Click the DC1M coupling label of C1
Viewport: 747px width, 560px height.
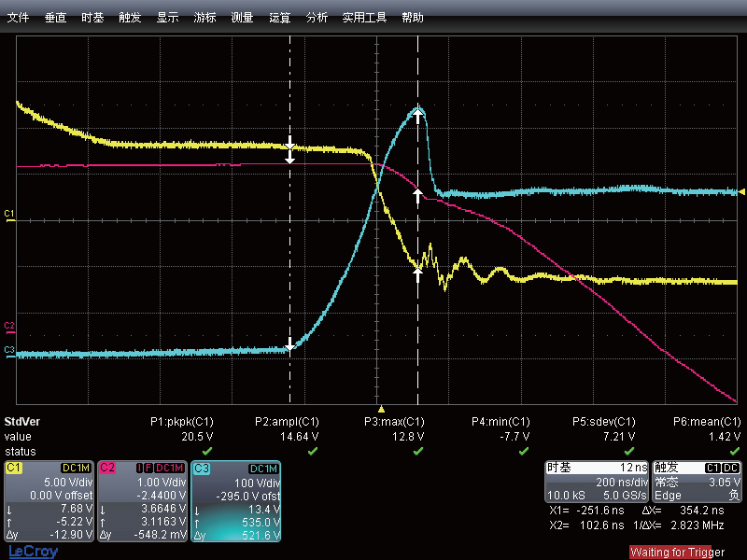pyautogui.click(x=77, y=469)
